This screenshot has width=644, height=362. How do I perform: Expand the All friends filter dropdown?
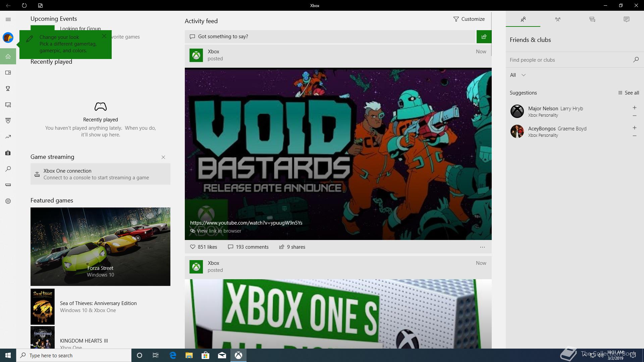(x=518, y=75)
